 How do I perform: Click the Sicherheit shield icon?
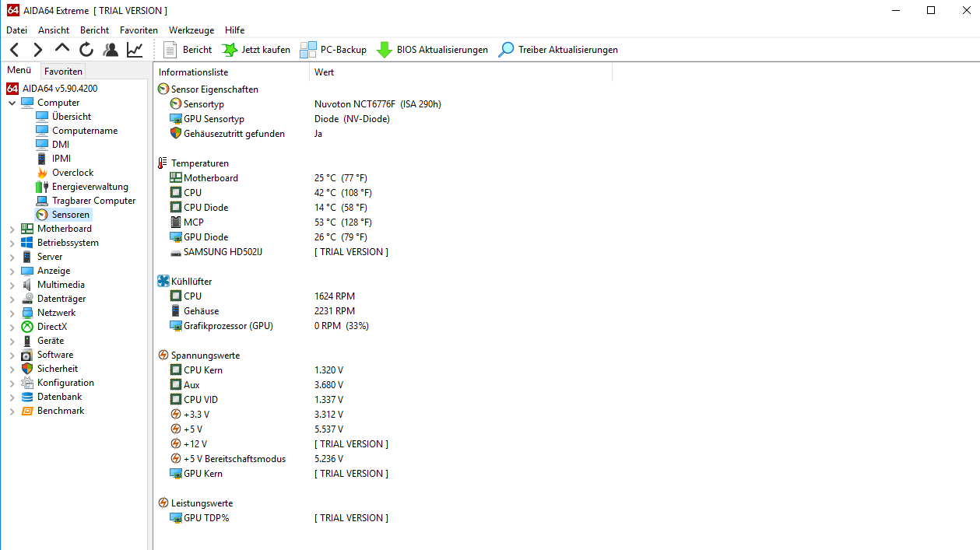click(x=27, y=369)
